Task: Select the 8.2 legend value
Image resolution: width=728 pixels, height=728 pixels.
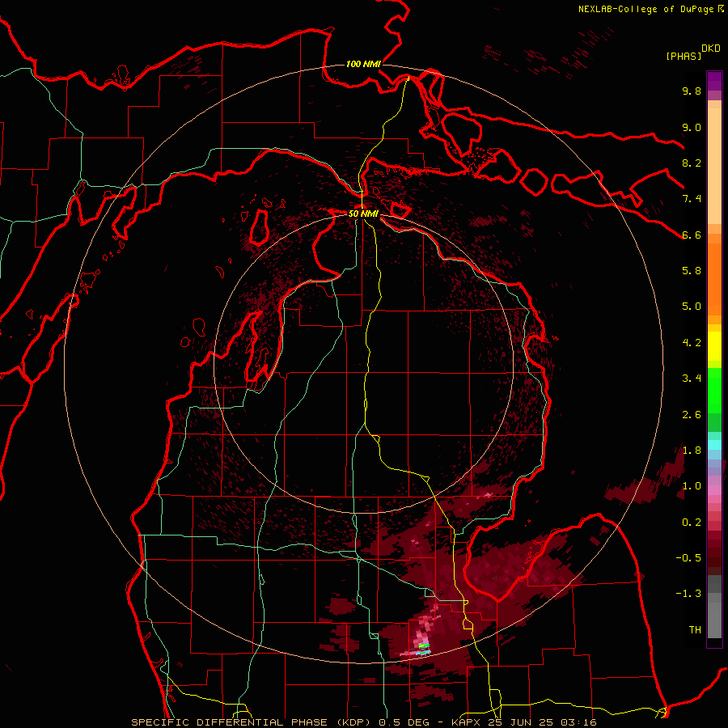Action: (692, 163)
